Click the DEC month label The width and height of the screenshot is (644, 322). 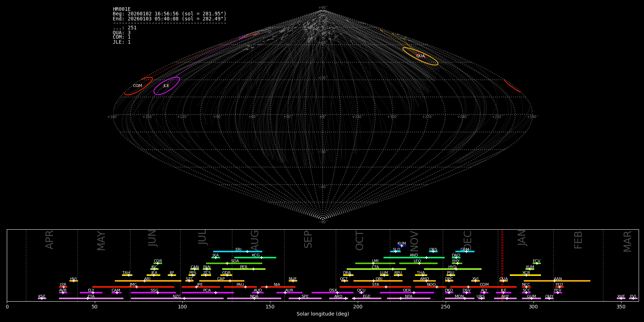(x=468, y=240)
